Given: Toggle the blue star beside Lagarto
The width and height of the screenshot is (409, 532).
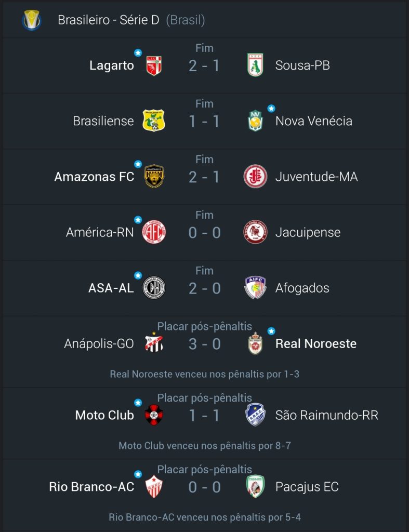Looking at the screenshot, I should tap(138, 52).
